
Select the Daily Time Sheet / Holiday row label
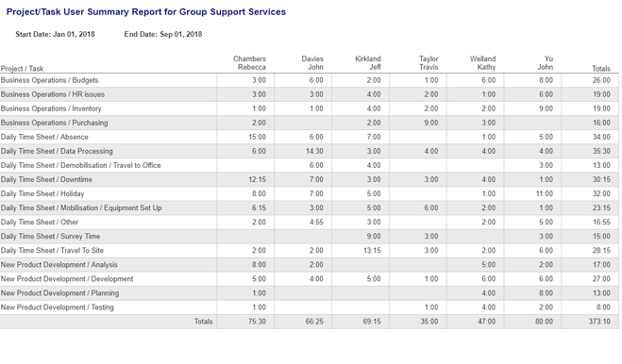tap(42, 194)
